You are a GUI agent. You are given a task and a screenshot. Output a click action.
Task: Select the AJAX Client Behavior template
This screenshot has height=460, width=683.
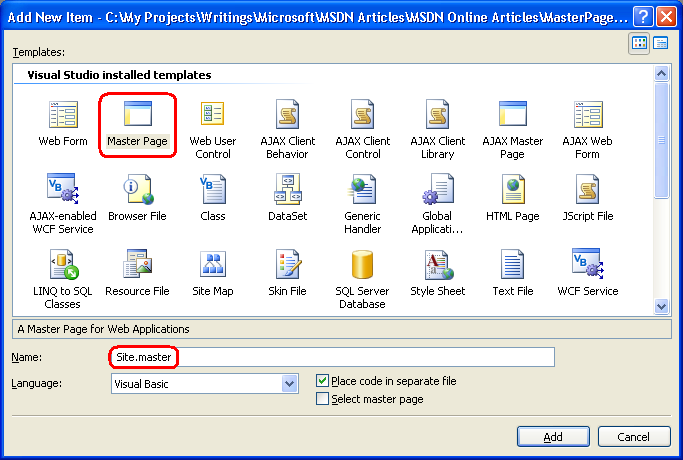coord(287,114)
